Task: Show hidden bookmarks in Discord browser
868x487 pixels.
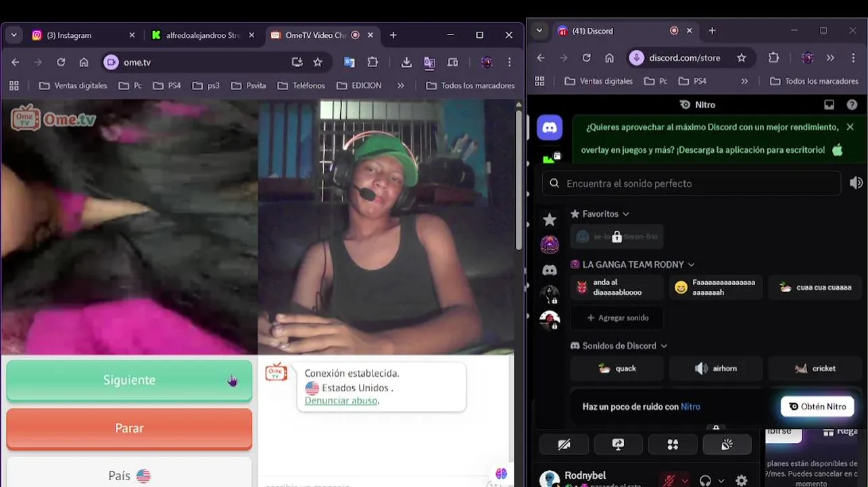Action: tap(744, 81)
